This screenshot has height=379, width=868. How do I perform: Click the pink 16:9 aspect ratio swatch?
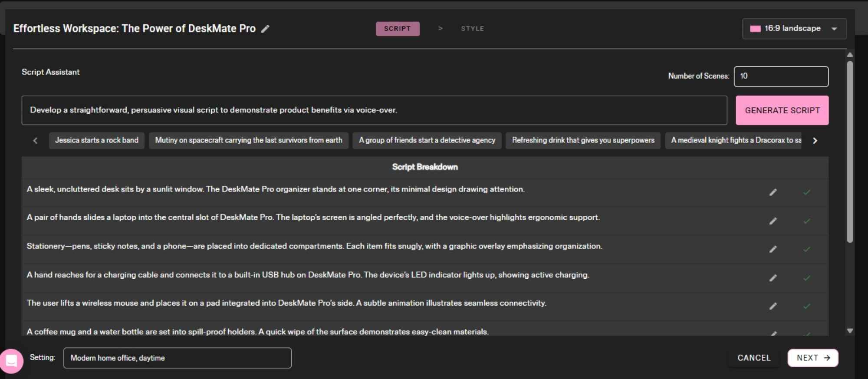pyautogui.click(x=755, y=29)
